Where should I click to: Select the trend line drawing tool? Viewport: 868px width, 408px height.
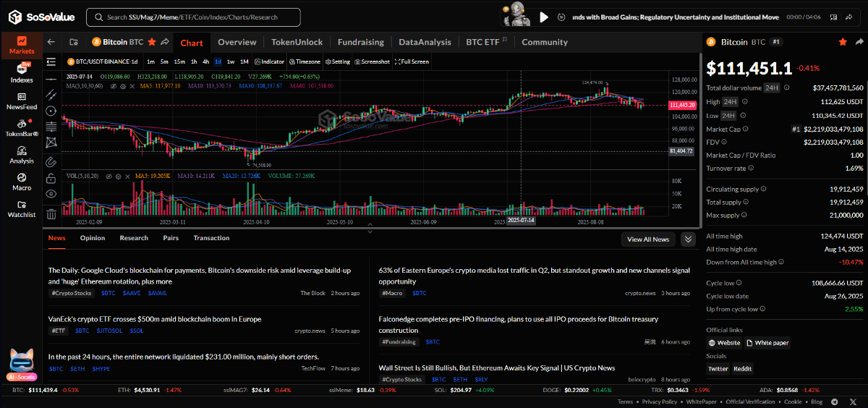51,95
